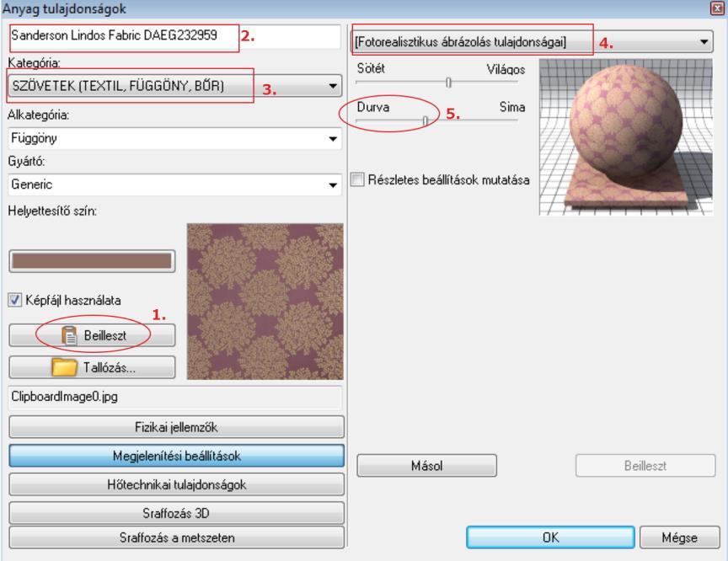Expand the Alkategória dropdown showing Függöny

pos(174,138)
